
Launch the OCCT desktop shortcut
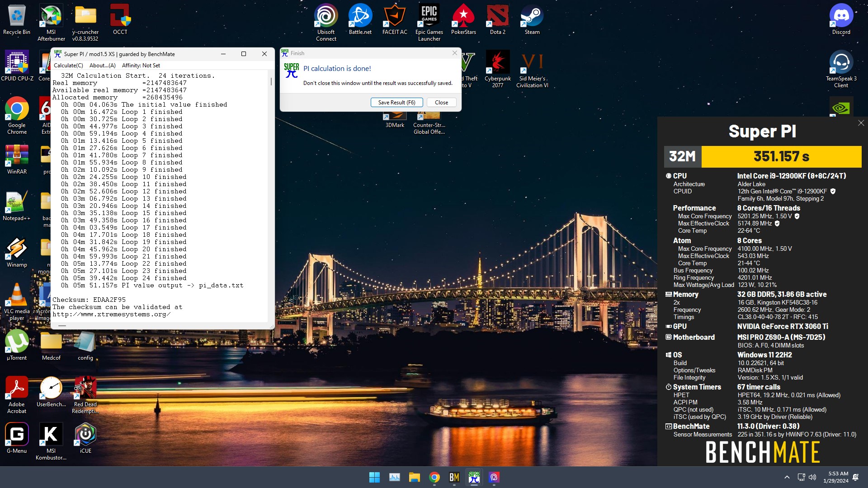(120, 20)
